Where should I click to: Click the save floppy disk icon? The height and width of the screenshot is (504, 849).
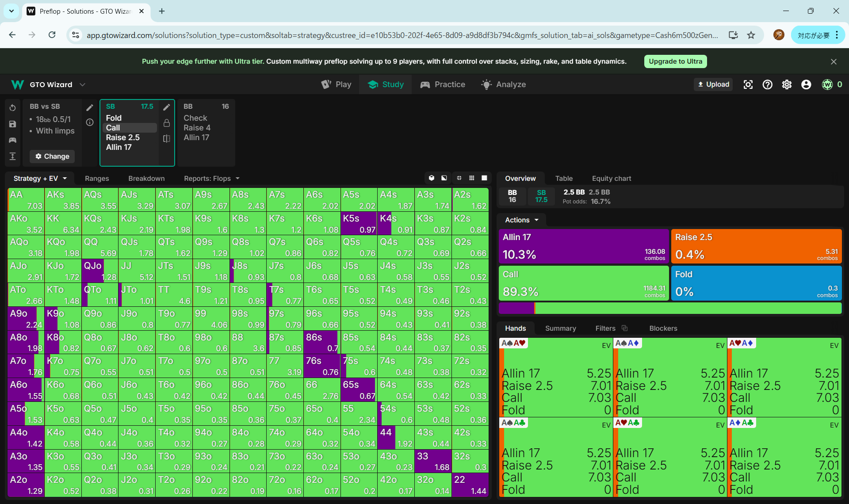[x=12, y=124]
